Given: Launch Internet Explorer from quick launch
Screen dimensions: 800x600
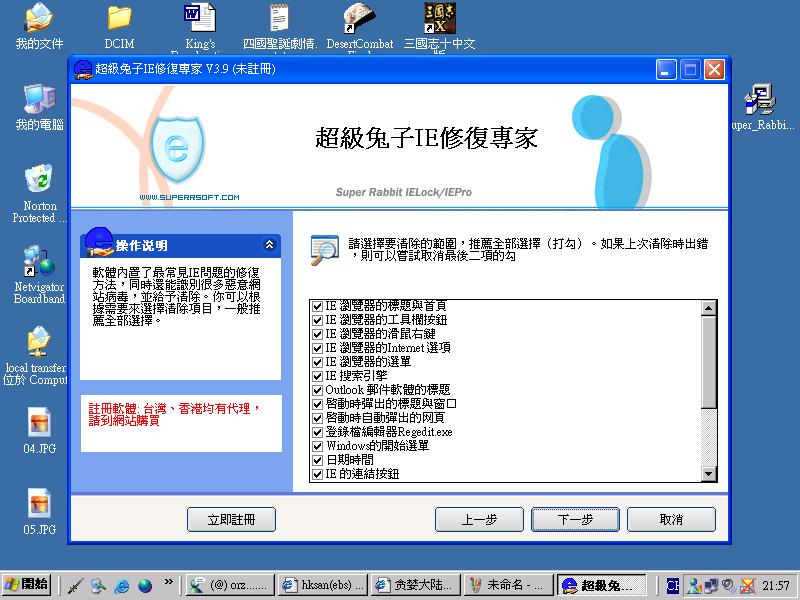Looking at the screenshot, I should point(121,586).
